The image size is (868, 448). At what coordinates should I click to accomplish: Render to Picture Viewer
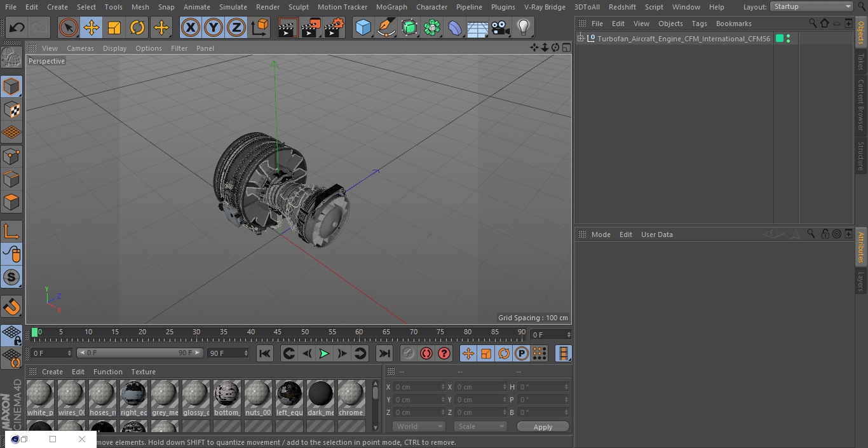point(311,27)
